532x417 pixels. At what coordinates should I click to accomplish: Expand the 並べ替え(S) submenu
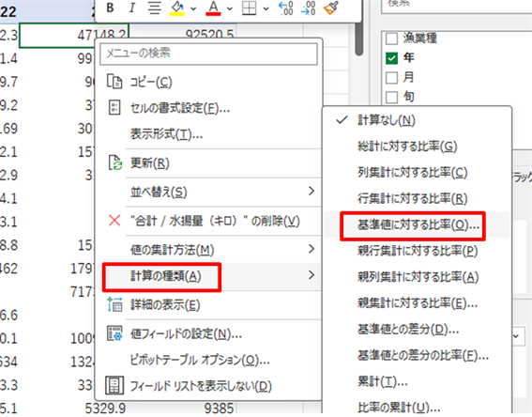pyautogui.click(x=222, y=192)
